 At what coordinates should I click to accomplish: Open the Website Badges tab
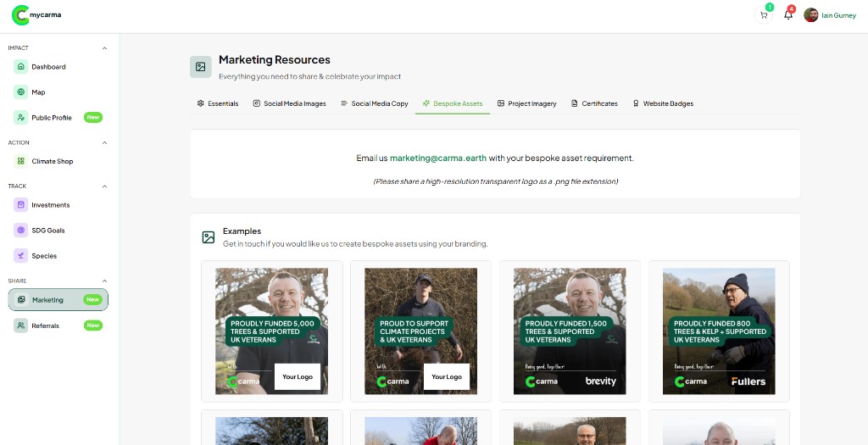pos(663,103)
